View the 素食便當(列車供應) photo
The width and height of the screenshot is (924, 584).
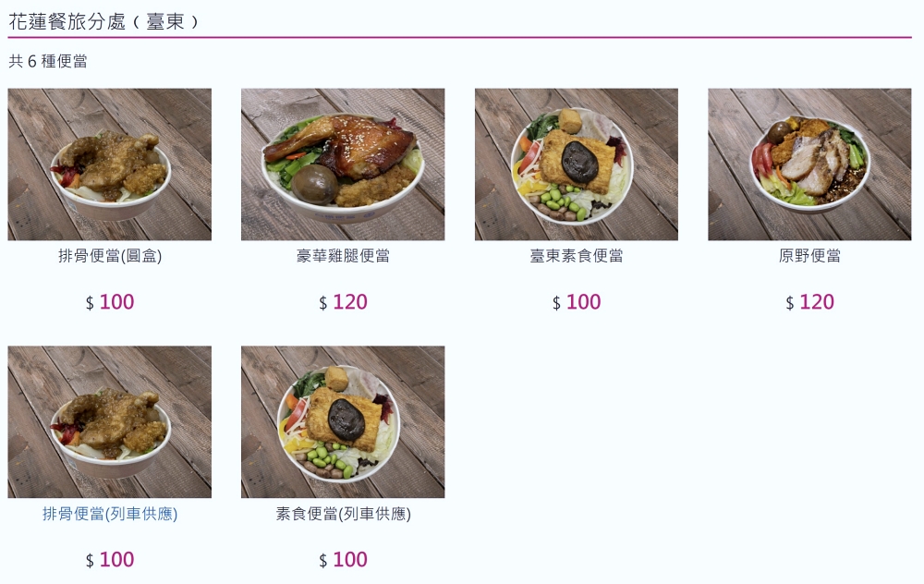click(342, 421)
